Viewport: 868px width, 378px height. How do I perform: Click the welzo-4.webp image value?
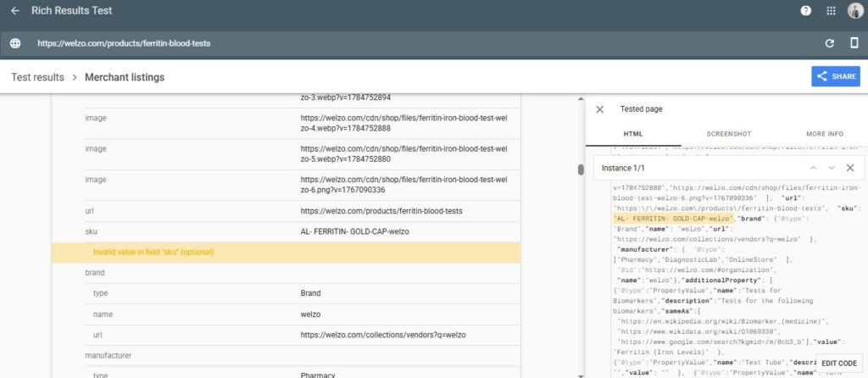click(403, 123)
